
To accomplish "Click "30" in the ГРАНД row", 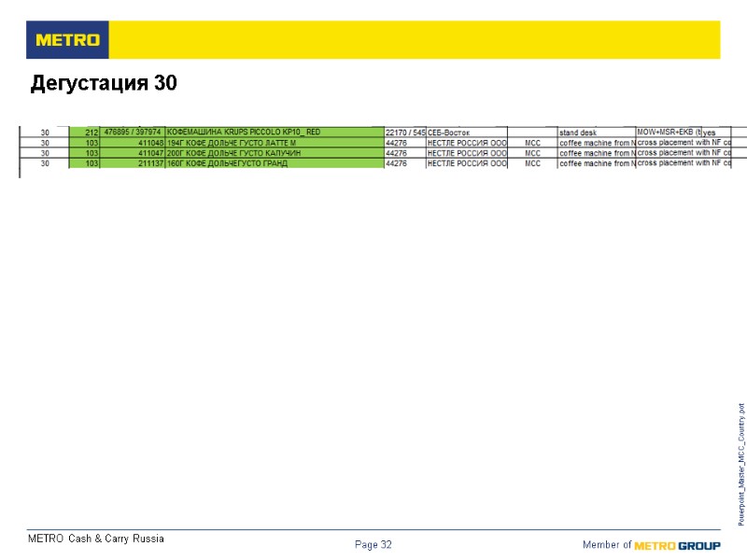I will [45, 163].
